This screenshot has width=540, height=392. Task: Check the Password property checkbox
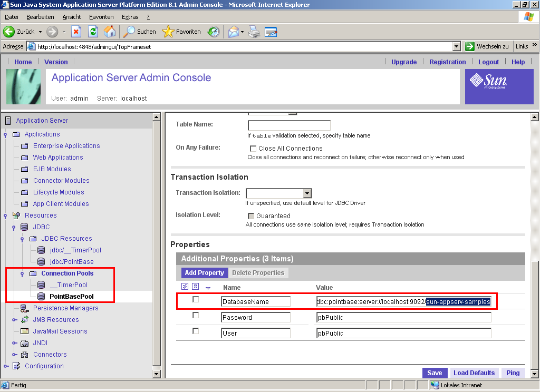196,315
